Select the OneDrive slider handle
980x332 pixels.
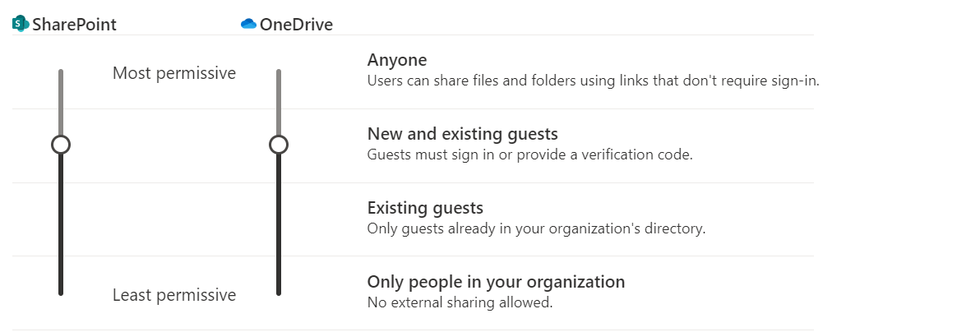click(x=279, y=145)
